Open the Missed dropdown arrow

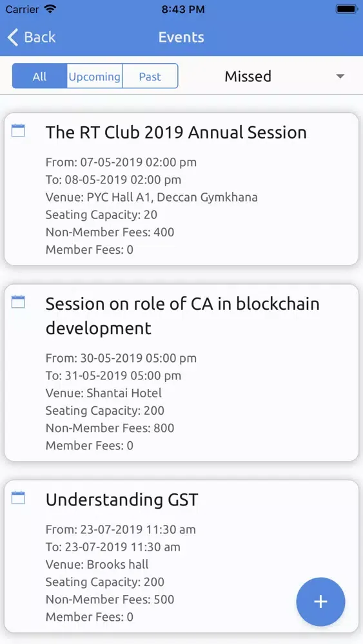[340, 77]
